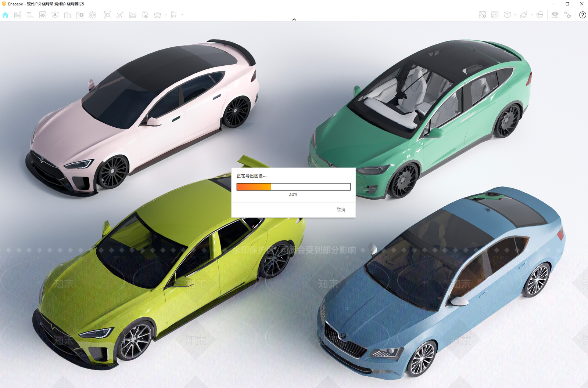Expand the EXE export dropdown arrow
This screenshot has width=588, height=388.
(182, 15)
